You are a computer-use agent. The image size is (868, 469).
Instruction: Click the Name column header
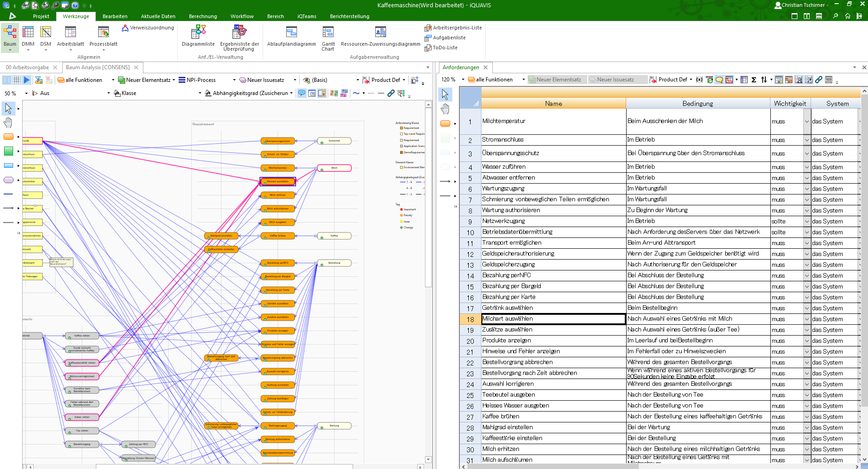coord(553,104)
